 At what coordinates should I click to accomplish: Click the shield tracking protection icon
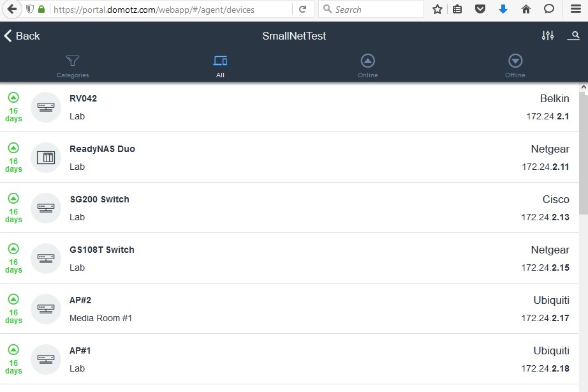tap(30, 9)
